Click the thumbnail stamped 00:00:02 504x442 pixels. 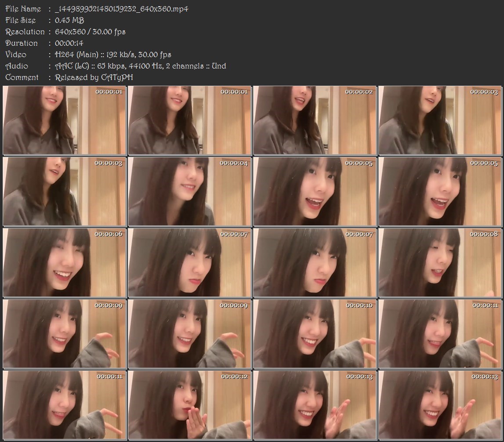pos(315,120)
